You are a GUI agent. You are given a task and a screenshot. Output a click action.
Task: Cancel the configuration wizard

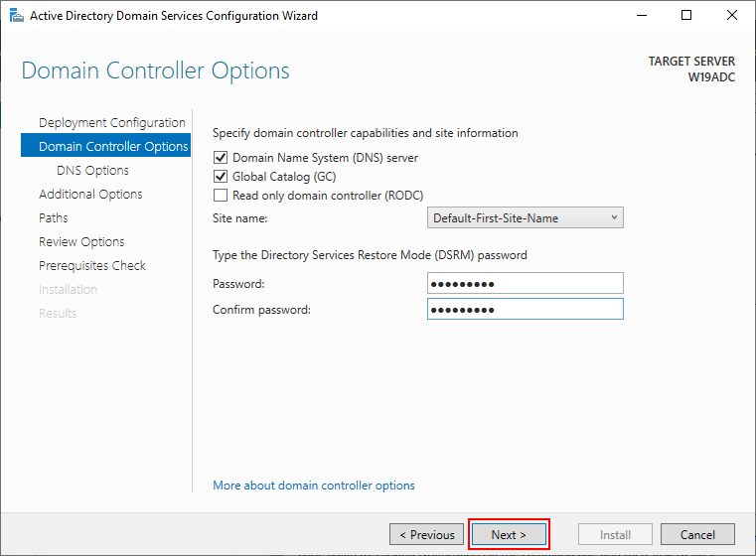tap(697, 534)
